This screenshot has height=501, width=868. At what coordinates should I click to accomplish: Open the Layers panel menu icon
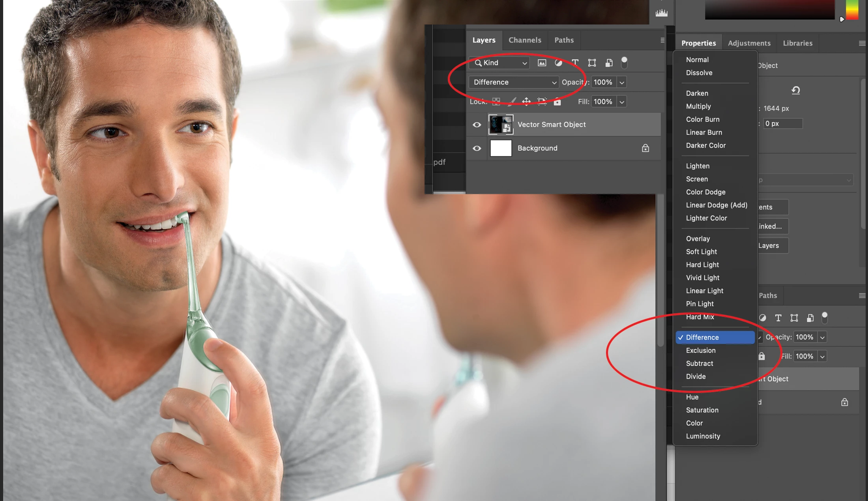[662, 40]
